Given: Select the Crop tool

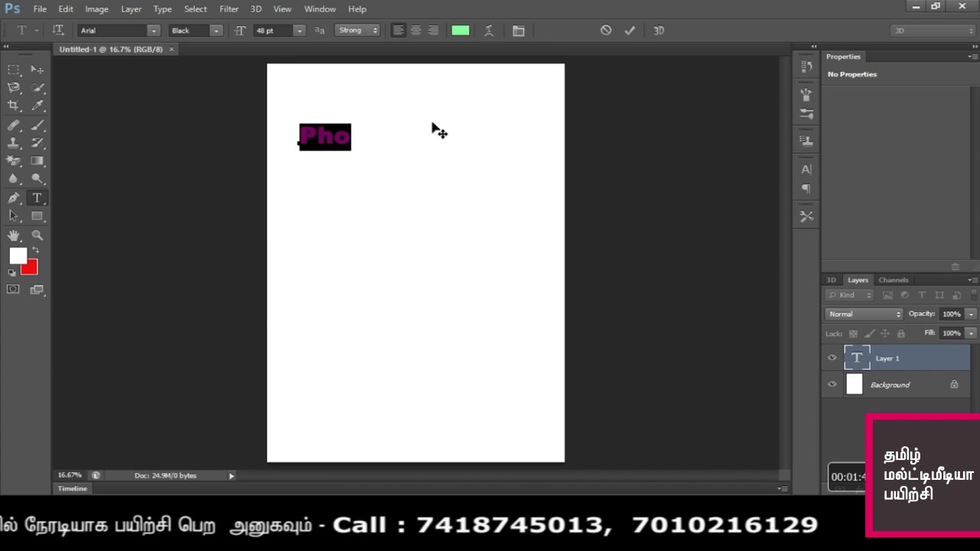Looking at the screenshot, I should pos(14,106).
